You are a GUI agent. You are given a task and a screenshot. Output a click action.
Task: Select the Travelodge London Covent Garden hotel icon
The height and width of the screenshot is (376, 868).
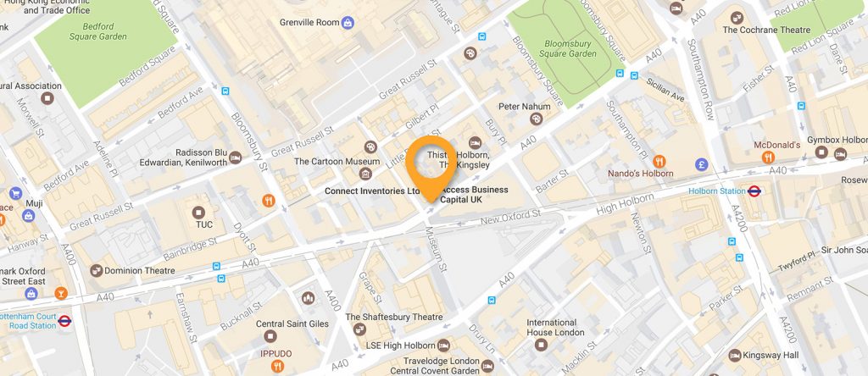pyautogui.click(x=487, y=366)
